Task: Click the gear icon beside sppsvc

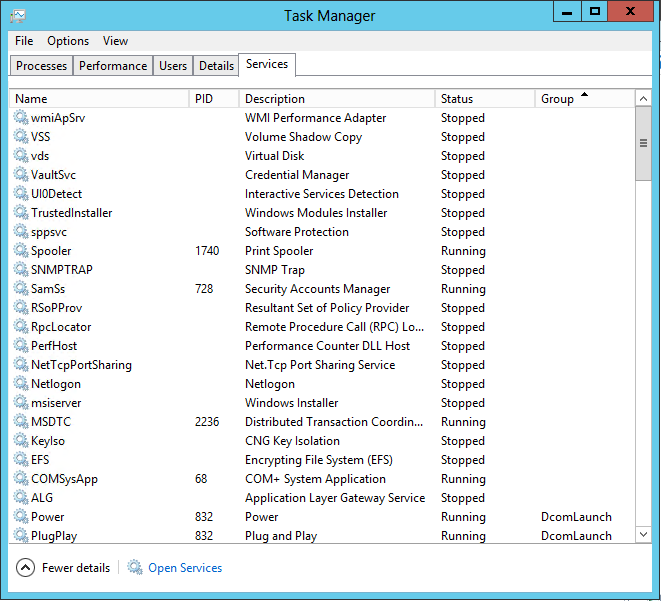Action: pos(21,231)
